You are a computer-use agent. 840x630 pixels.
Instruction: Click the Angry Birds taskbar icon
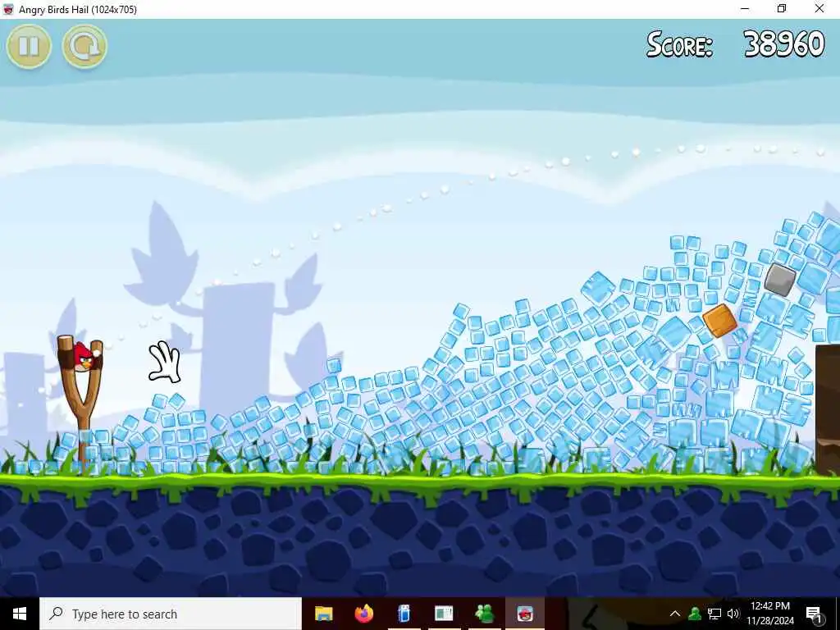point(525,614)
